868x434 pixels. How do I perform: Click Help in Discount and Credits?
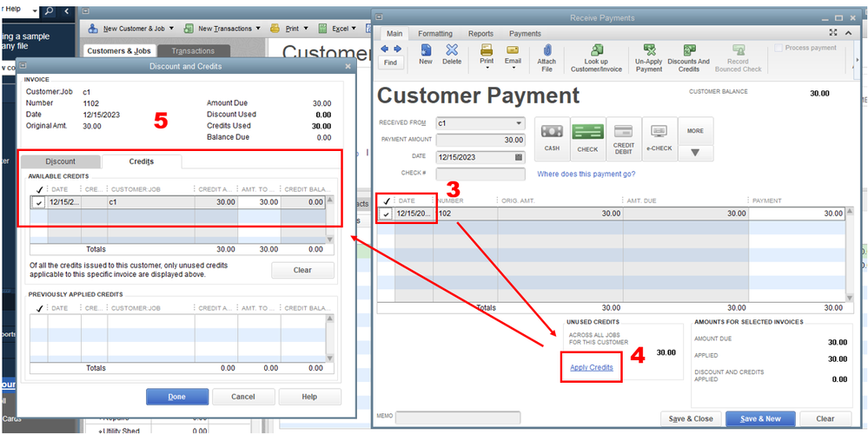click(309, 397)
